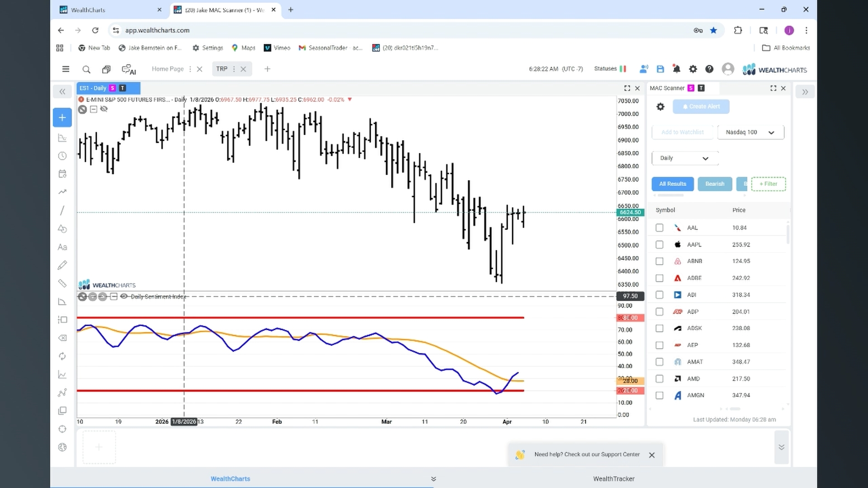Open the Nasdaq 100 dropdown
This screenshot has width=868, height=488.
point(750,132)
